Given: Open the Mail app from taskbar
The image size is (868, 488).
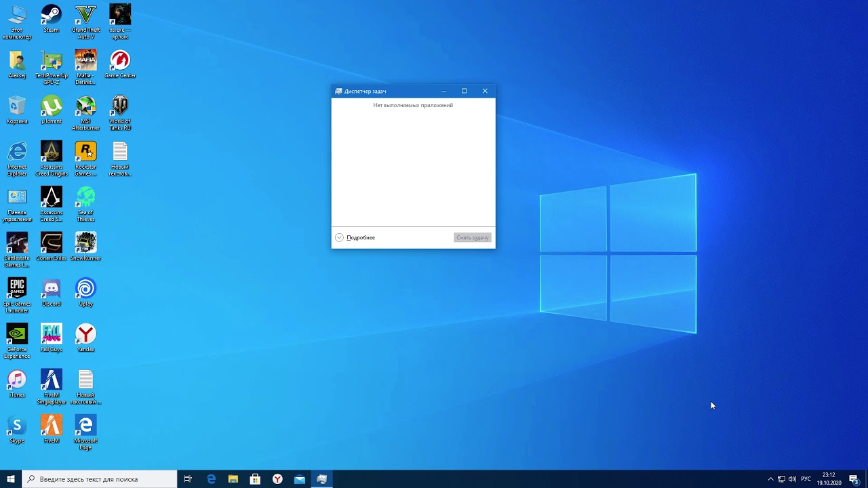Looking at the screenshot, I should [300, 479].
